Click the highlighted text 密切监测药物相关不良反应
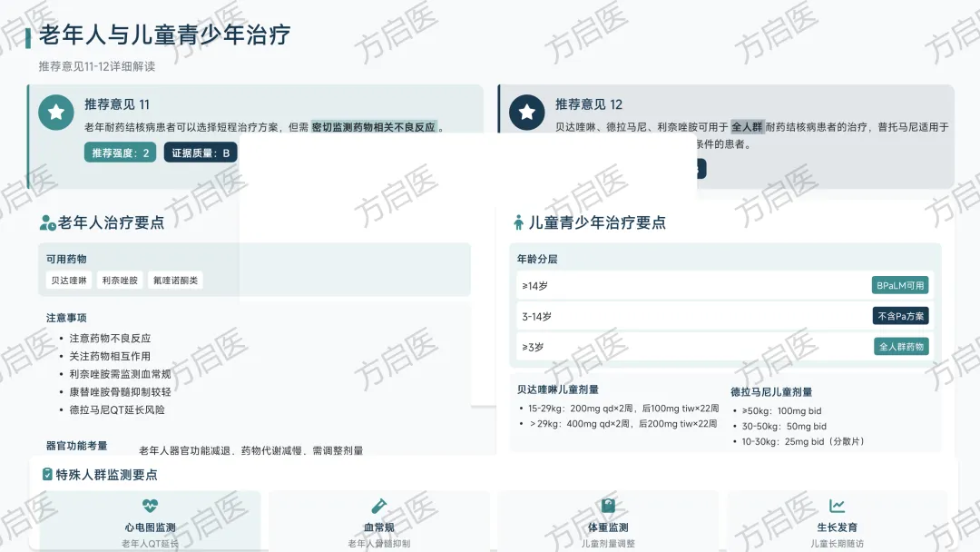Viewport: 980px width, 552px height. click(x=374, y=127)
